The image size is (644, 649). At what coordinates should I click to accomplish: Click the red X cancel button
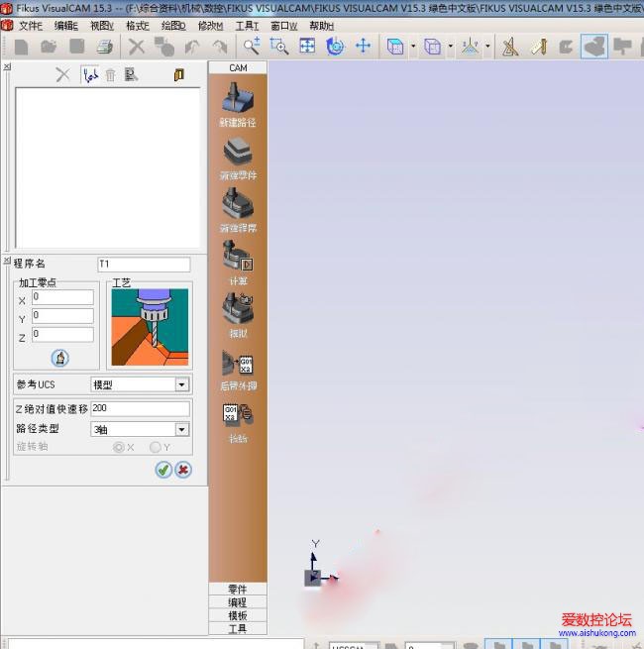click(183, 470)
